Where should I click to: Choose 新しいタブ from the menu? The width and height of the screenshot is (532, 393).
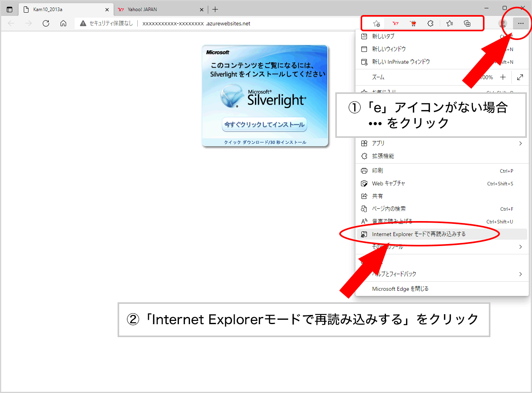(442, 36)
